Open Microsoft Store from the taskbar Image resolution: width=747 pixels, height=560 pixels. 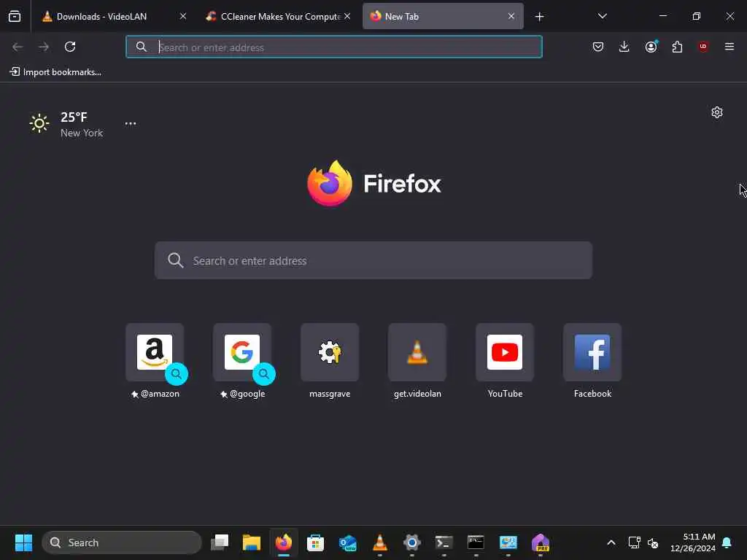315,542
